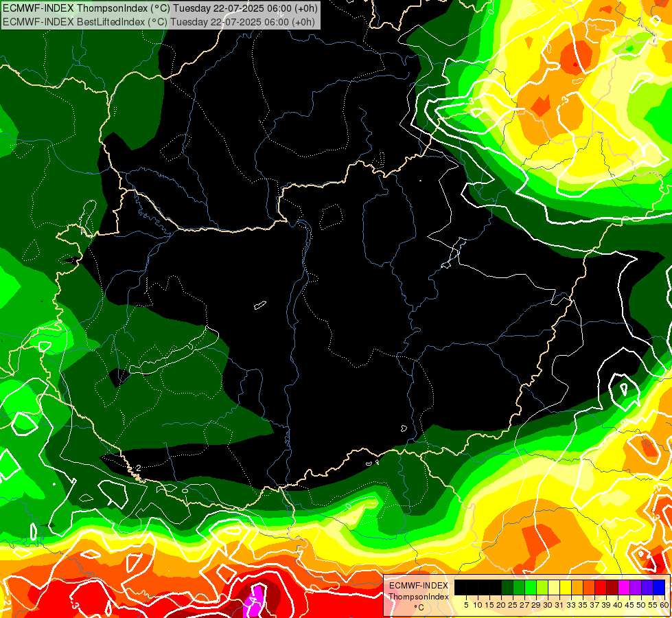672x618 pixels.
Task: Click 'ECMWF-INDEX' title in the legend box
Action: (x=419, y=586)
